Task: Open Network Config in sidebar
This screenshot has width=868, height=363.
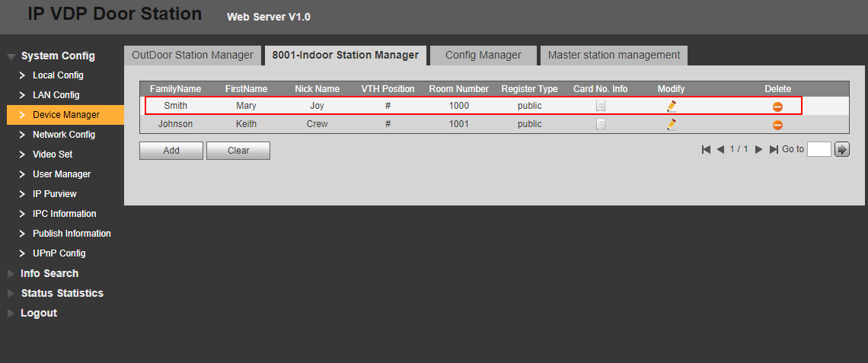Action: pos(64,135)
